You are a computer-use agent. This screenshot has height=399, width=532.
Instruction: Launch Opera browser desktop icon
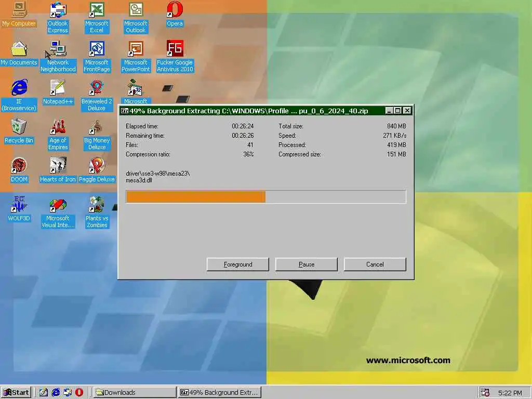pos(175,14)
